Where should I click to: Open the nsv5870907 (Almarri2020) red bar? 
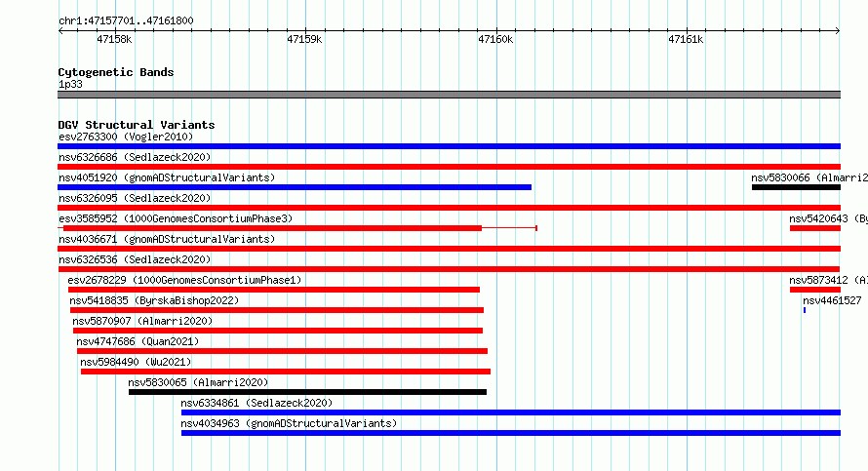[278, 331]
